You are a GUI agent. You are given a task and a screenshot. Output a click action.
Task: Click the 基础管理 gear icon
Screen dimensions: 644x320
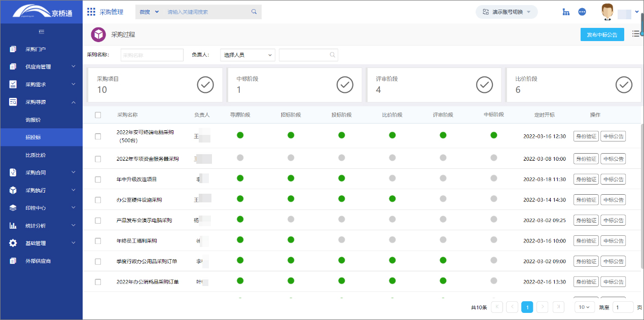point(13,243)
